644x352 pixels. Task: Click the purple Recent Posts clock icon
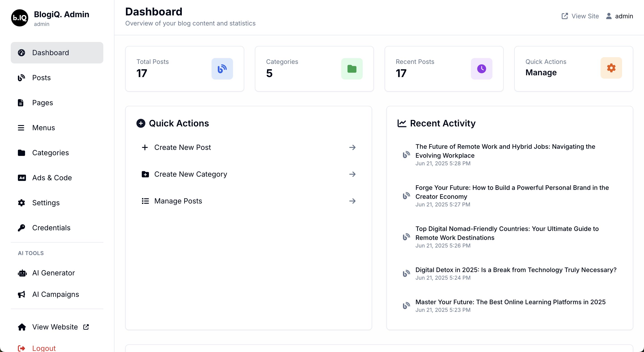point(481,69)
